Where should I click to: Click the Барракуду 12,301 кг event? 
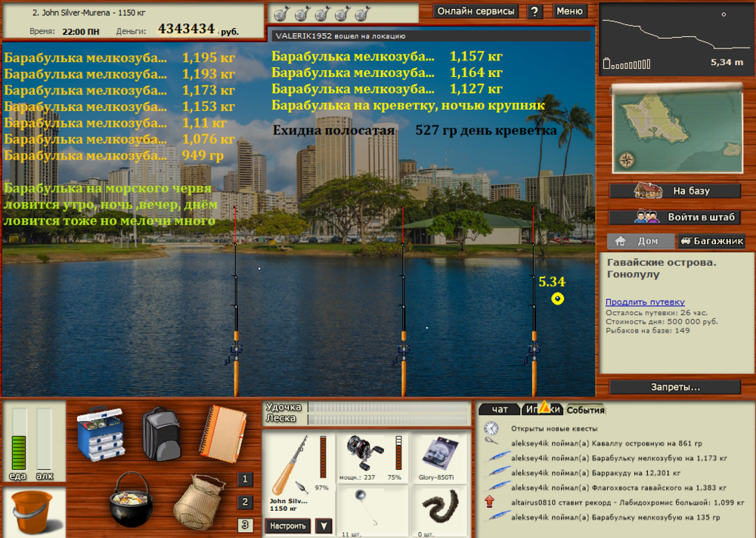pos(596,473)
